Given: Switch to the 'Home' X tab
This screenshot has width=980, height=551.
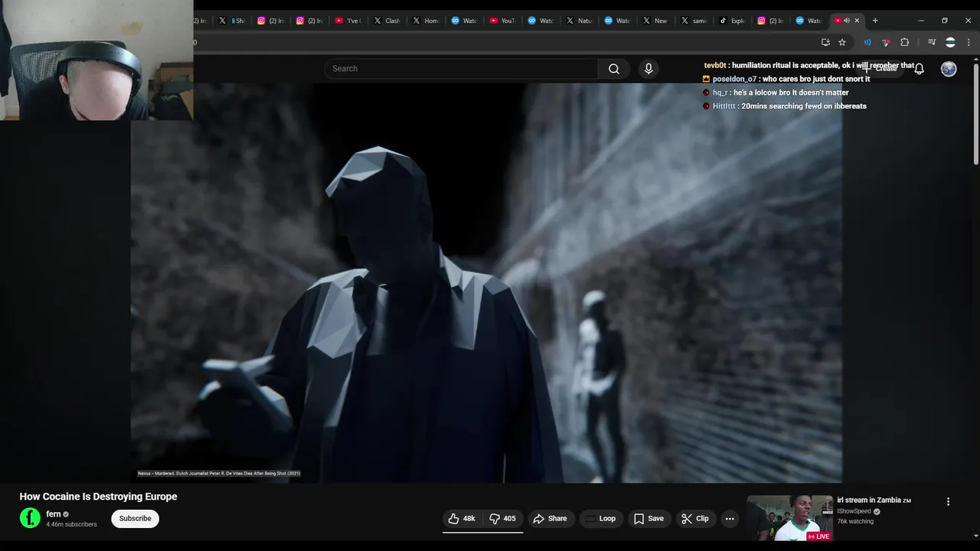Looking at the screenshot, I should [x=426, y=21].
